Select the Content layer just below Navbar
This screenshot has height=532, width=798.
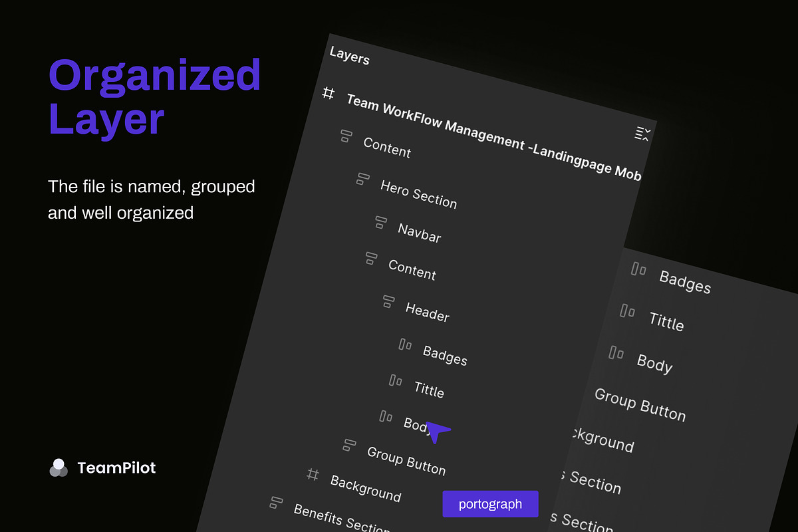(412, 269)
